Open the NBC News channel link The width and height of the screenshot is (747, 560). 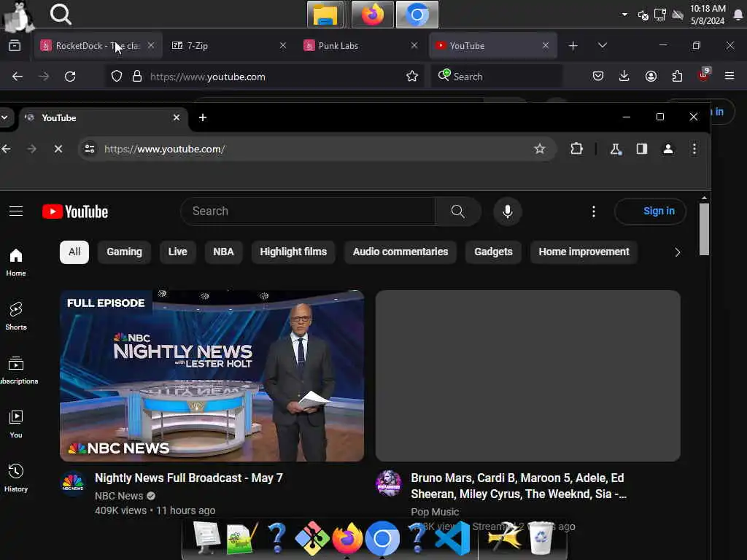(x=119, y=496)
